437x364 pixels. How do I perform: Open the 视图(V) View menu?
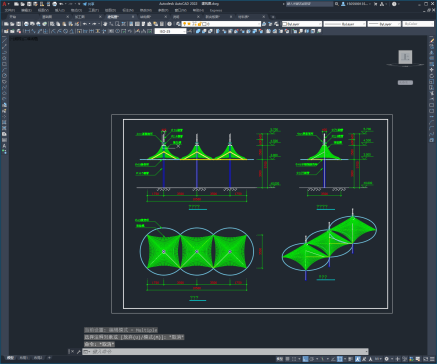coord(43,10)
